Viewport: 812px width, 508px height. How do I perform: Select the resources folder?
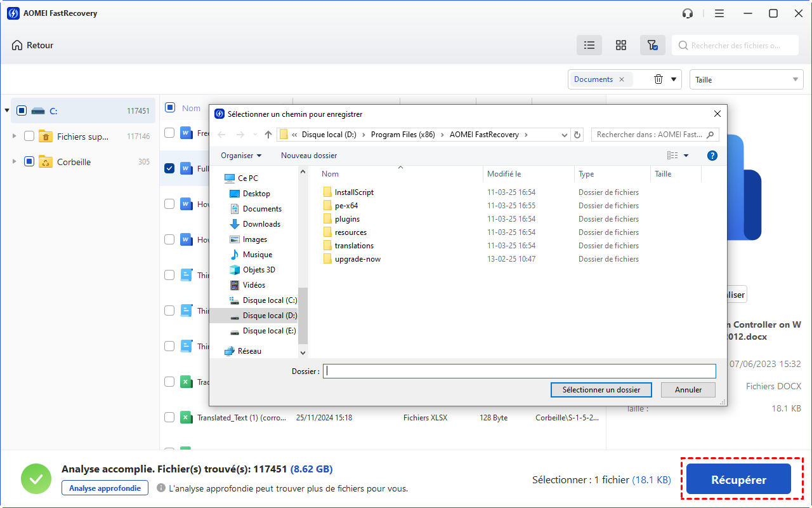click(x=351, y=232)
